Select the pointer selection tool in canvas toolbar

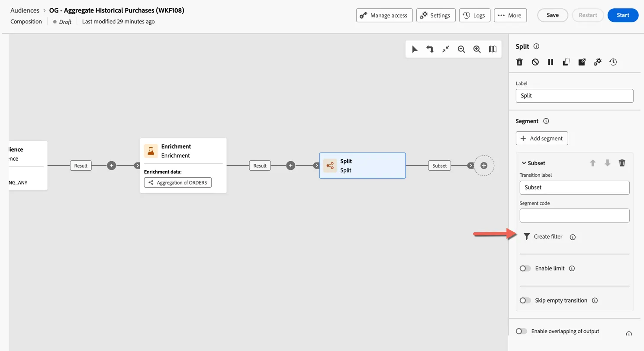(415, 49)
